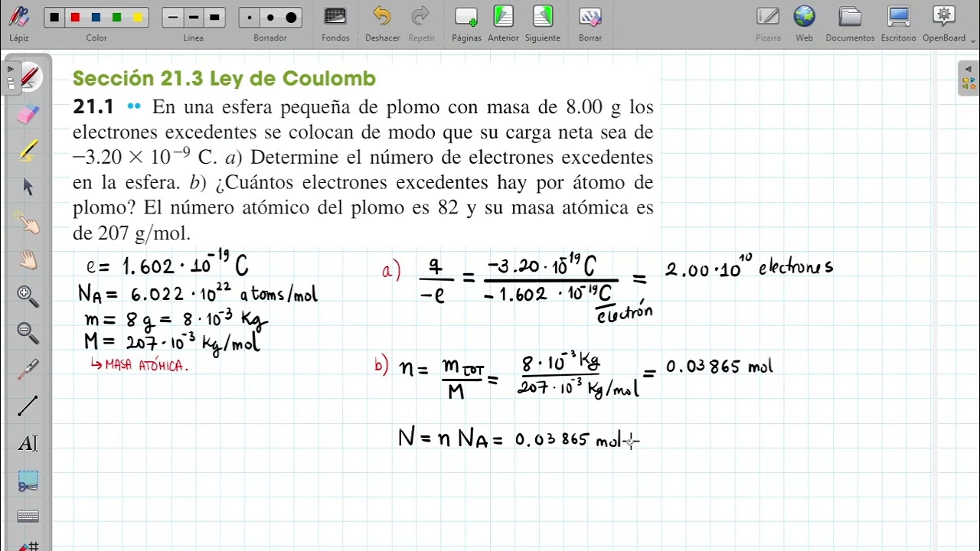This screenshot has height=551, width=980.
Task: Click problem number 21.1 in the statement
Action: [x=93, y=107]
